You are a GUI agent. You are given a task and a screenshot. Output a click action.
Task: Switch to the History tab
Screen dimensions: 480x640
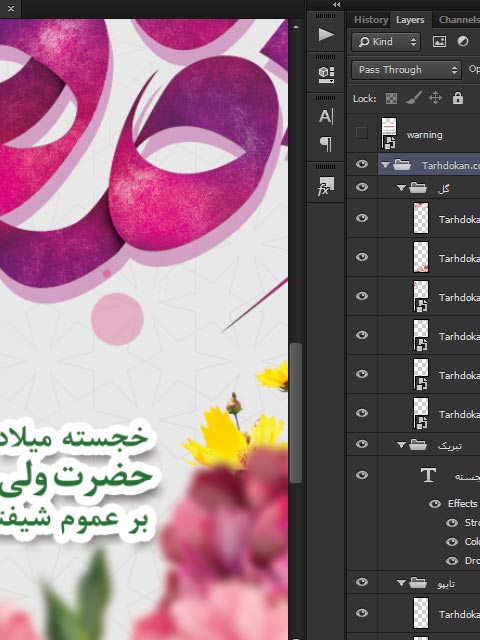pos(371,20)
